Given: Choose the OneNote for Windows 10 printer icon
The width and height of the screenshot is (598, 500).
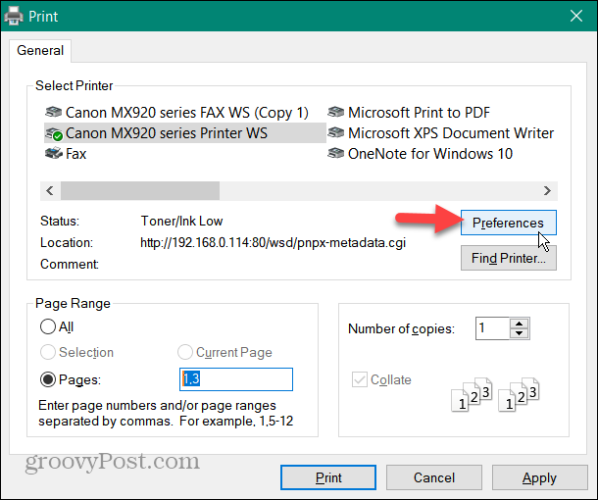Looking at the screenshot, I should click(336, 153).
